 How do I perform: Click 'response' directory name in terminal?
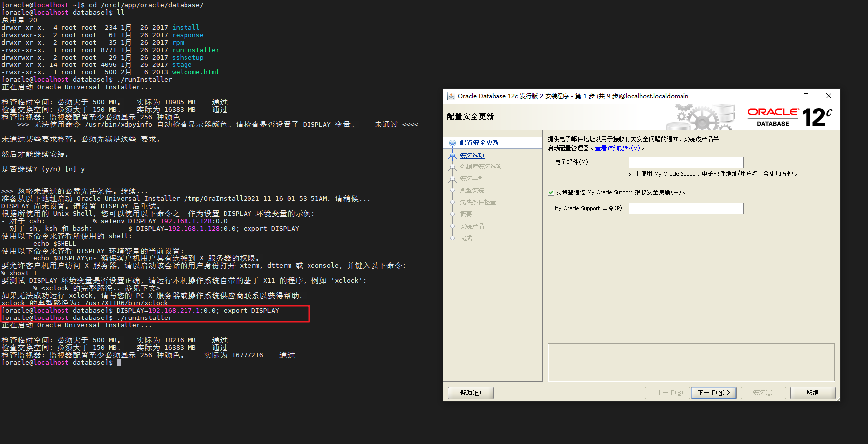[x=188, y=35]
